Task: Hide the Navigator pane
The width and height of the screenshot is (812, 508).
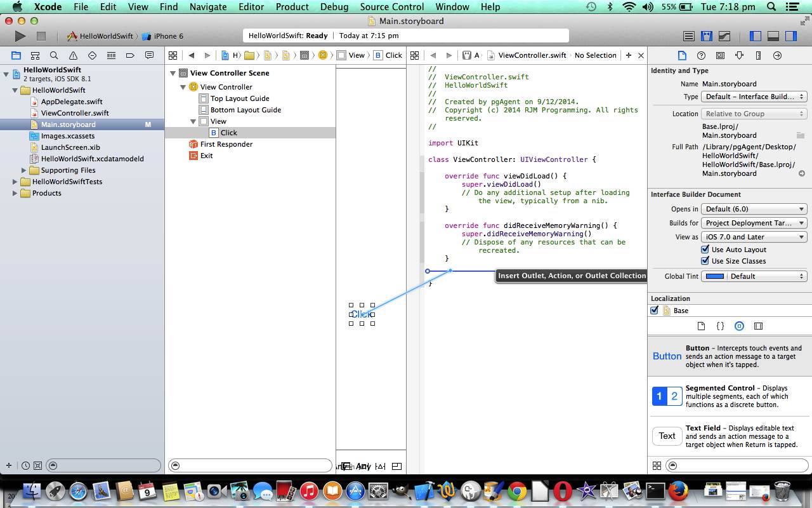Action: 756,36
